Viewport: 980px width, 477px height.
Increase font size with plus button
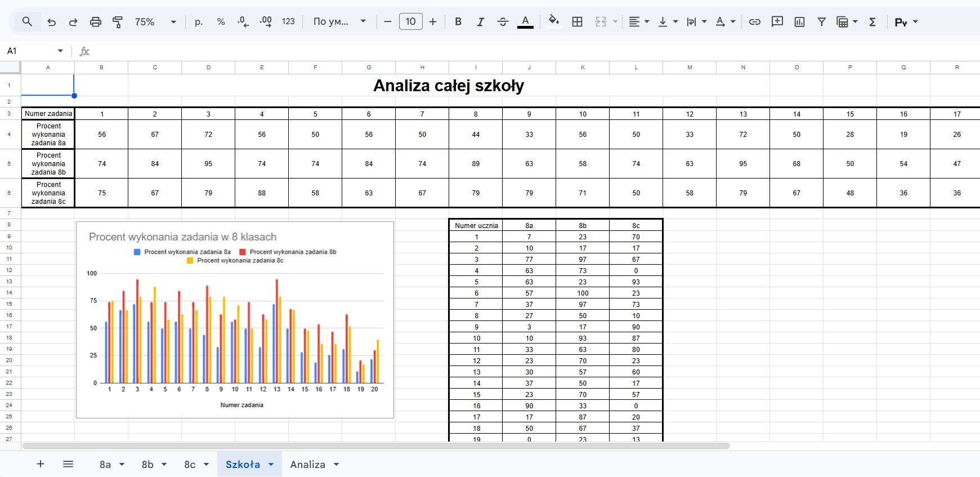[432, 22]
